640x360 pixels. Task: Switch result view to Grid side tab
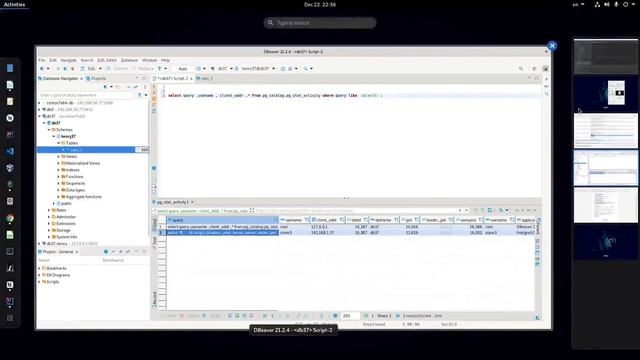(x=155, y=224)
